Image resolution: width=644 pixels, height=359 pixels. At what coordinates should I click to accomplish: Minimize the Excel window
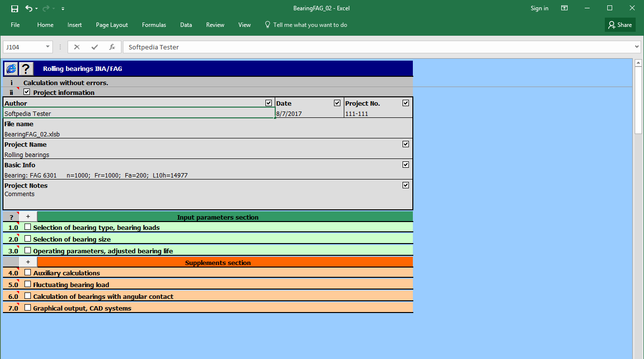tap(587, 8)
